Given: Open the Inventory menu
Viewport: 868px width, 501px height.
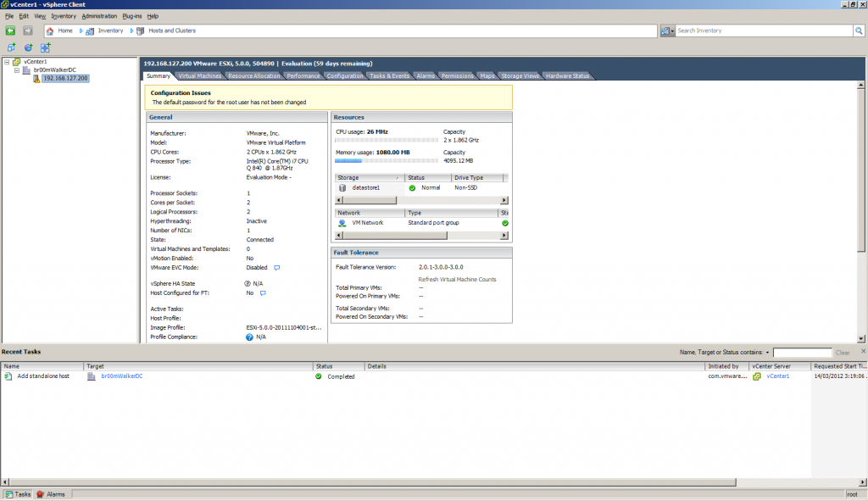Looking at the screenshot, I should (64, 16).
